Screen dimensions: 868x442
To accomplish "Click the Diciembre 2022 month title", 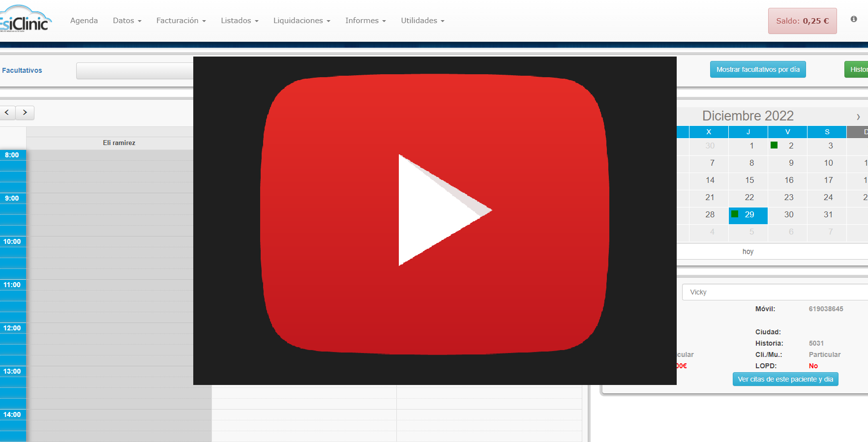I will (x=748, y=116).
